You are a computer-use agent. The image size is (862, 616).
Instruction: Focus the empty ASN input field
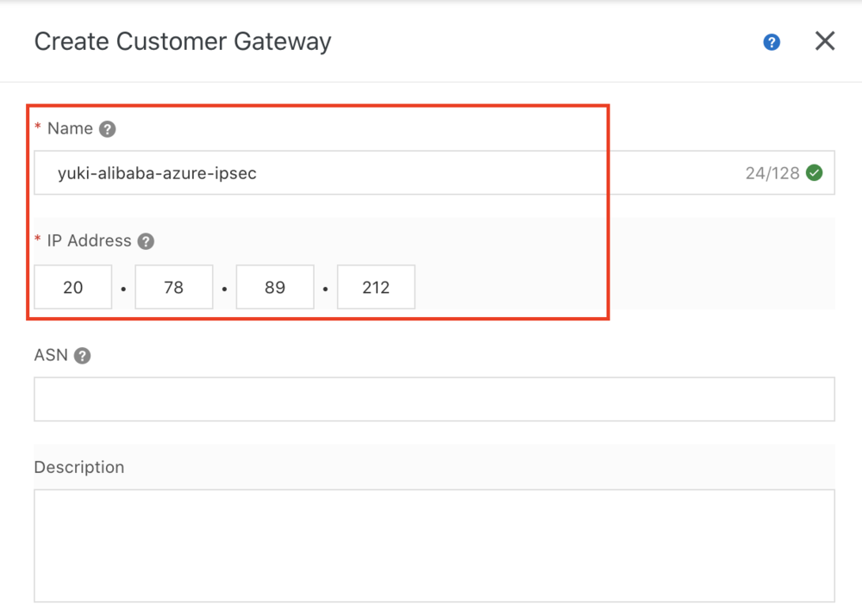pos(434,400)
